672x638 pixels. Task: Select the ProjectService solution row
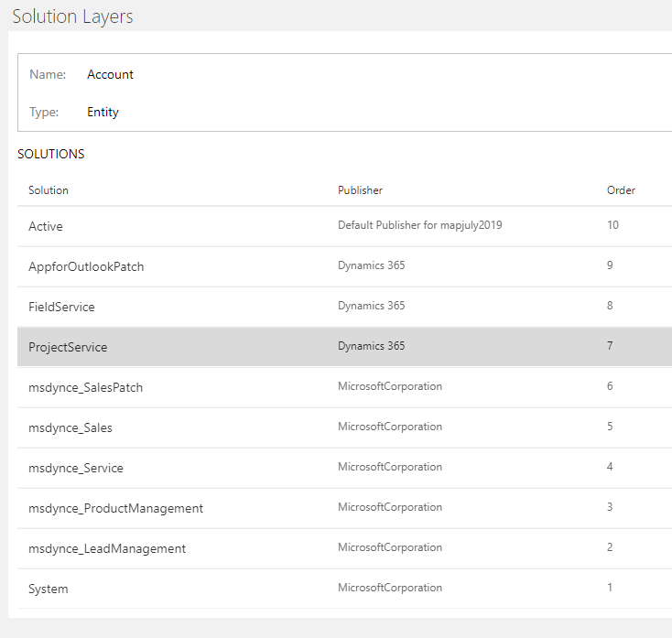[344, 347]
